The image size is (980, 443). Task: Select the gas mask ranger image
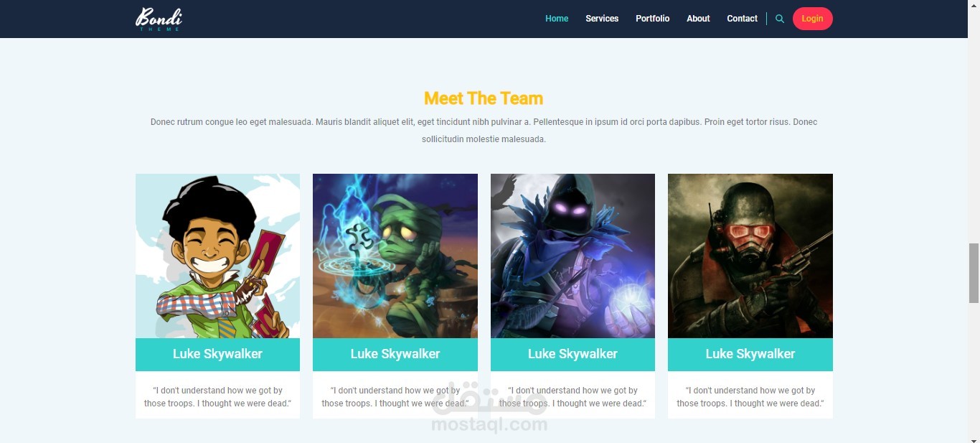tap(750, 256)
